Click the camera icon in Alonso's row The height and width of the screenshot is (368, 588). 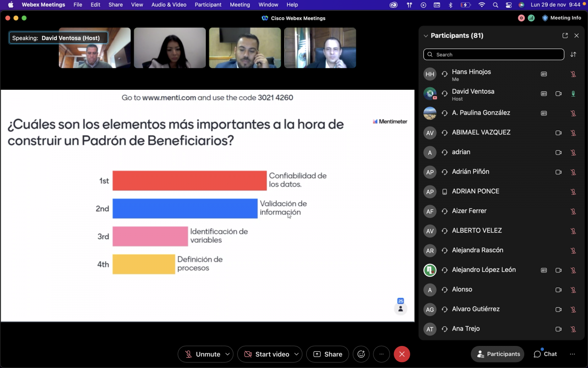tap(558, 290)
